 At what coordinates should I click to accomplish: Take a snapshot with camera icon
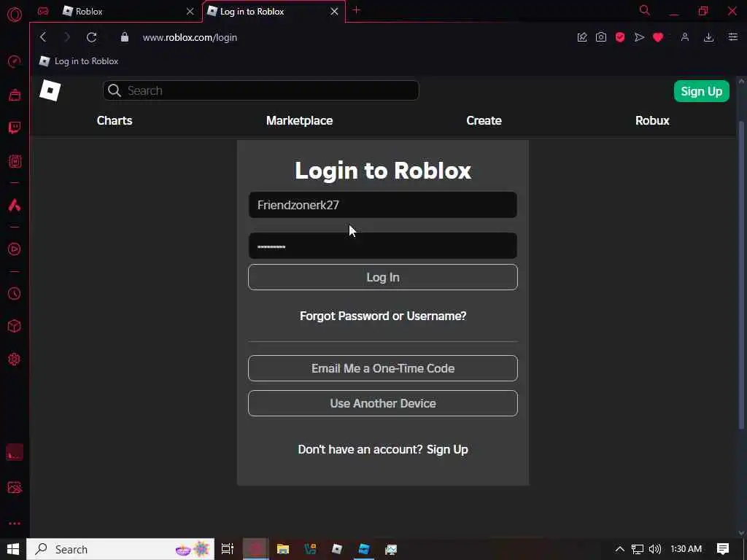[601, 37]
